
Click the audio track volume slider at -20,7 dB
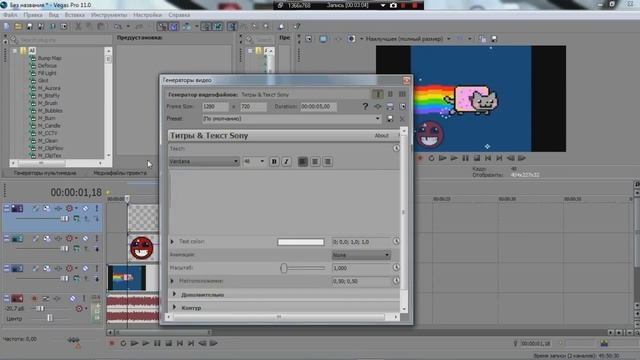click(x=41, y=309)
